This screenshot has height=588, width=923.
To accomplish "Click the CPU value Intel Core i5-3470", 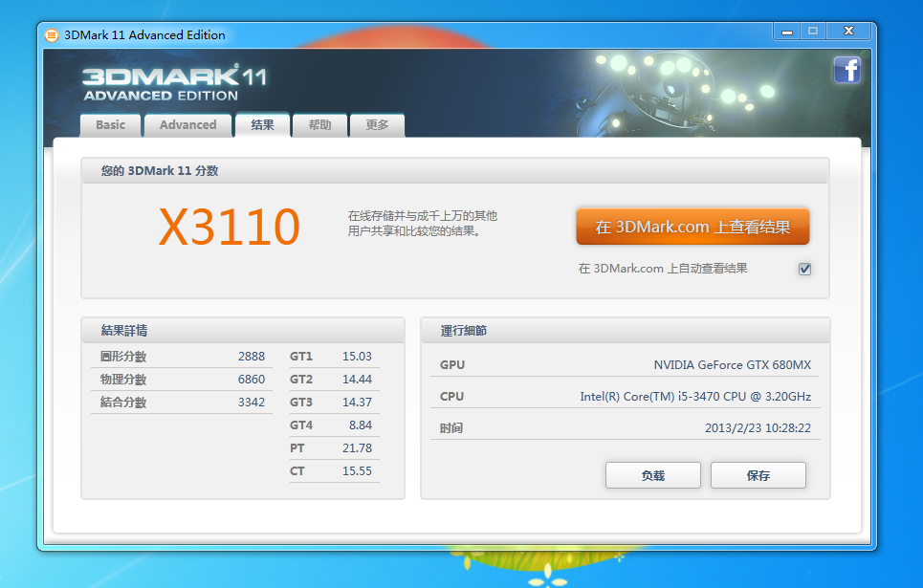I will pos(695,397).
